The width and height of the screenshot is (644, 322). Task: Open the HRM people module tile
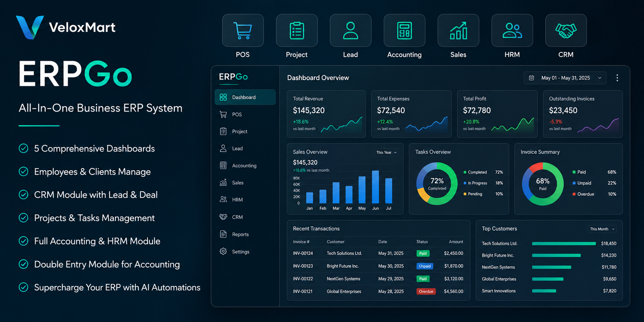512,30
